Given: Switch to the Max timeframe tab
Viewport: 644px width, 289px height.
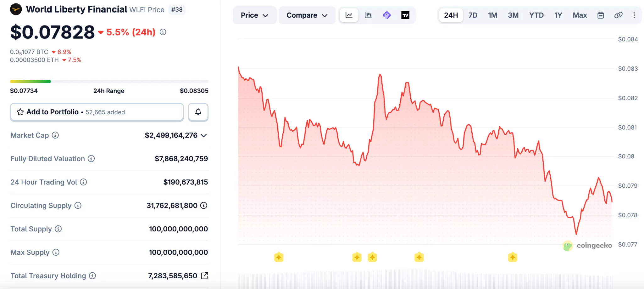Looking at the screenshot, I should click(580, 15).
